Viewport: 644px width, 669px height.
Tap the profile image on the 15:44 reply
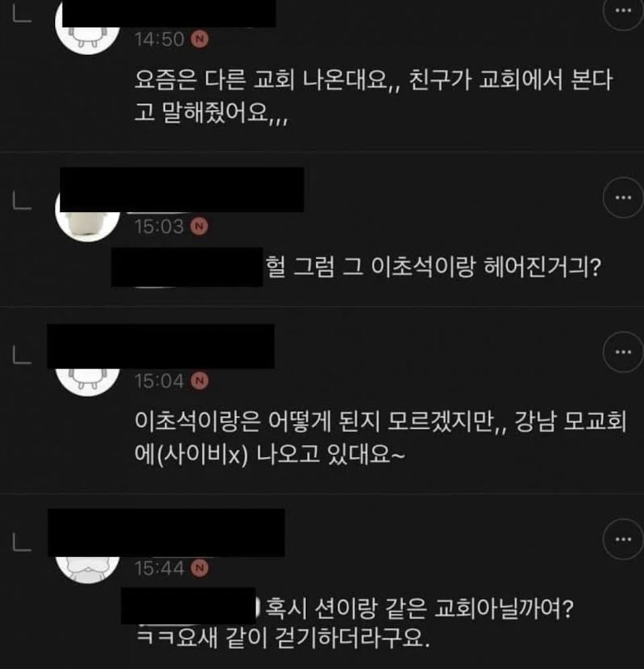(88, 568)
